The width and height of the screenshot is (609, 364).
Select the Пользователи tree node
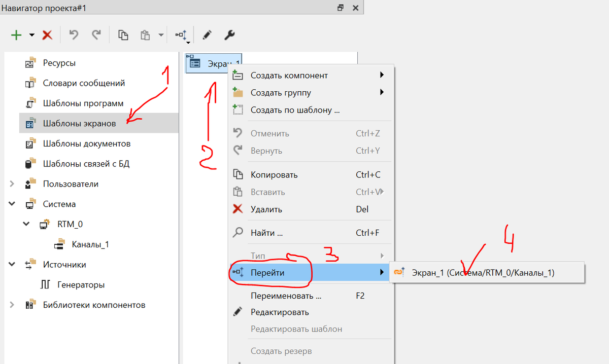click(71, 184)
